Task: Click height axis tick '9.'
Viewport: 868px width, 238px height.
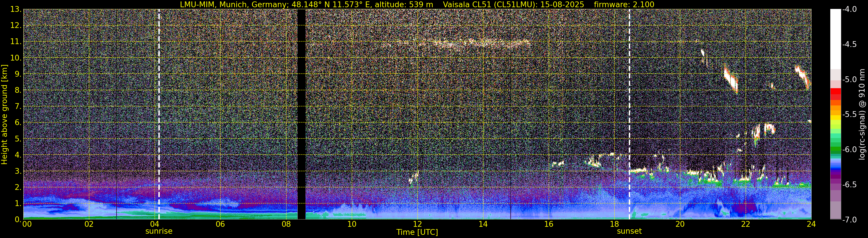Action: [18, 74]
